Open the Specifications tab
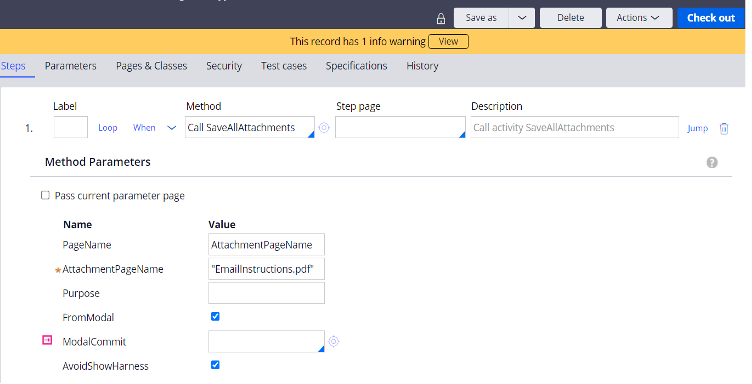The width and height of the screenshot is (752, 384). 356,66
